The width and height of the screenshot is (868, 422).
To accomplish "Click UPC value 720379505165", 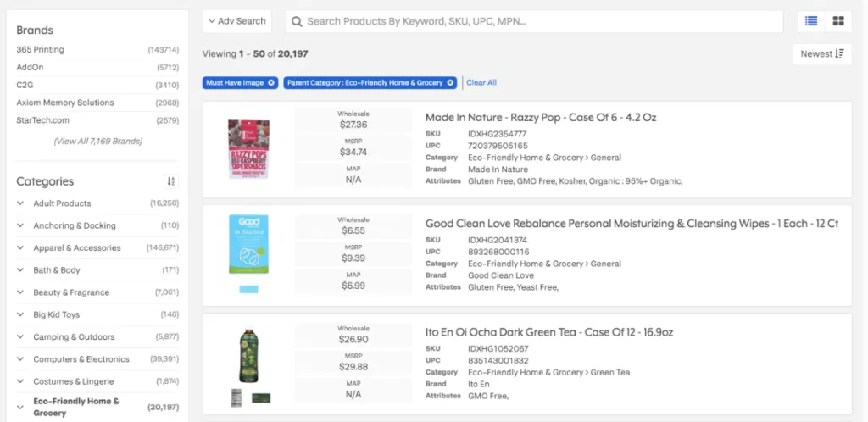I will pyautogui.click(x=498, y=146).
